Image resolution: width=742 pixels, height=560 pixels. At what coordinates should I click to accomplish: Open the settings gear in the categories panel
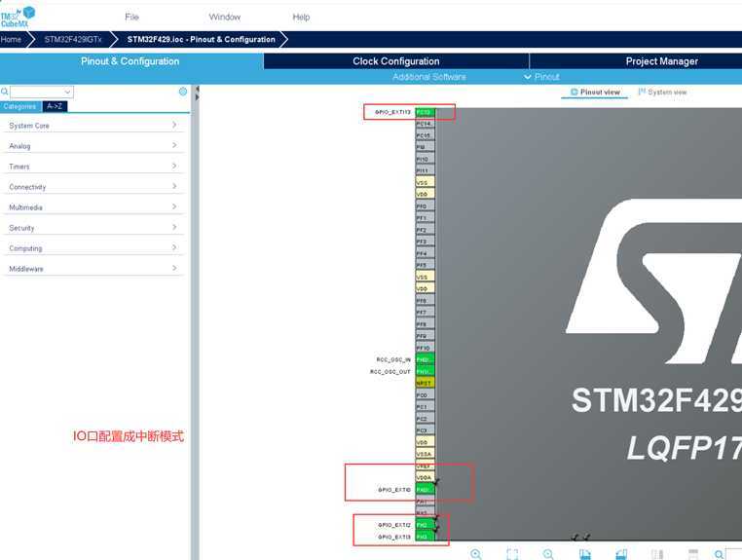pyautogui.click(x=183, y=92)
